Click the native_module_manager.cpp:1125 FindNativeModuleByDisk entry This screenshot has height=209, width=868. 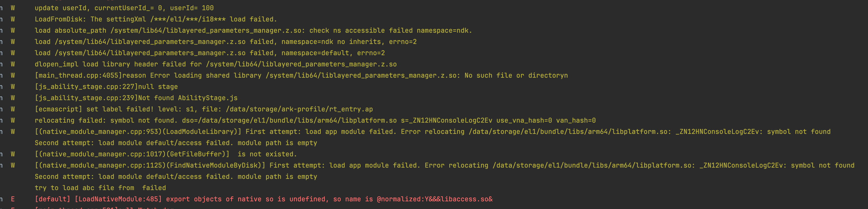click(x=150, y=166)
